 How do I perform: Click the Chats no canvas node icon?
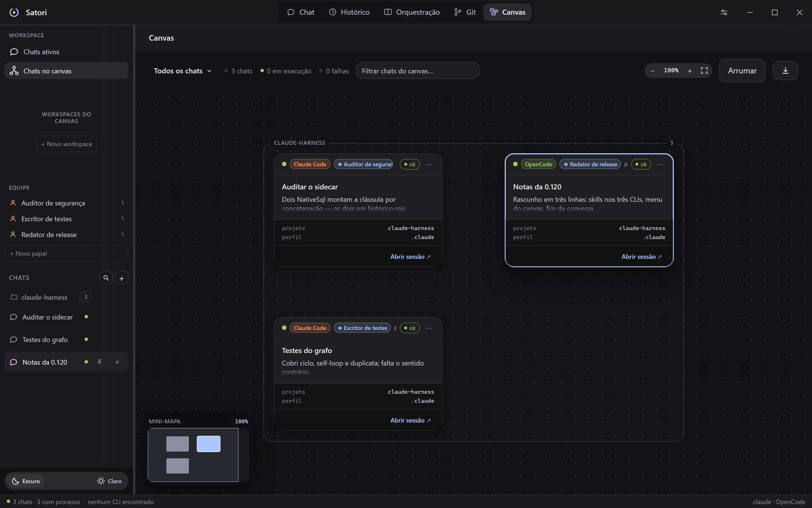click(x=14, y=71)
